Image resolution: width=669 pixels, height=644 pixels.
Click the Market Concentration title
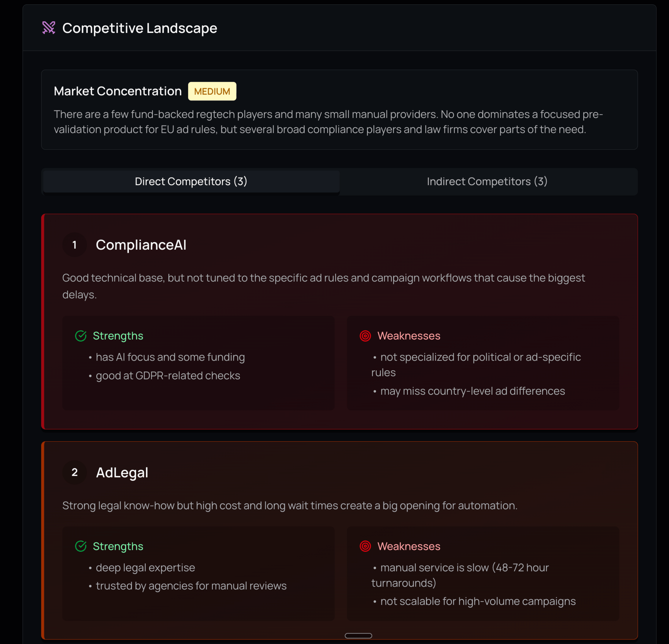pyautogui.click(x=118, y=91)
